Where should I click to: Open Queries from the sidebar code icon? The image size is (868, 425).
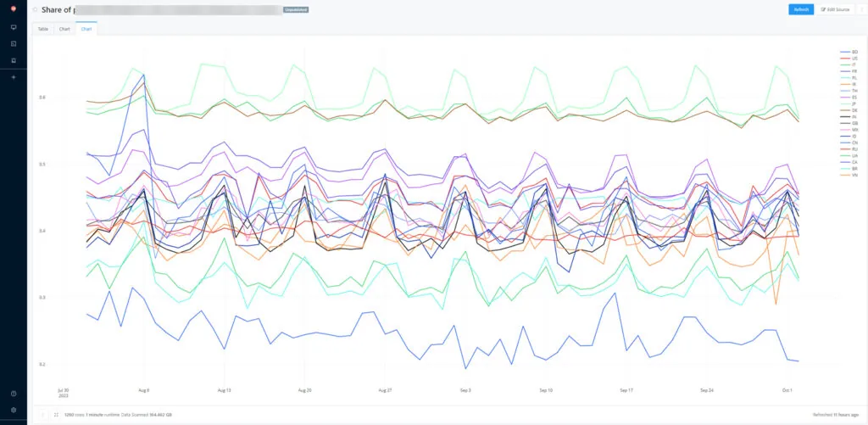pyautogui.click(x=14, y=43)
